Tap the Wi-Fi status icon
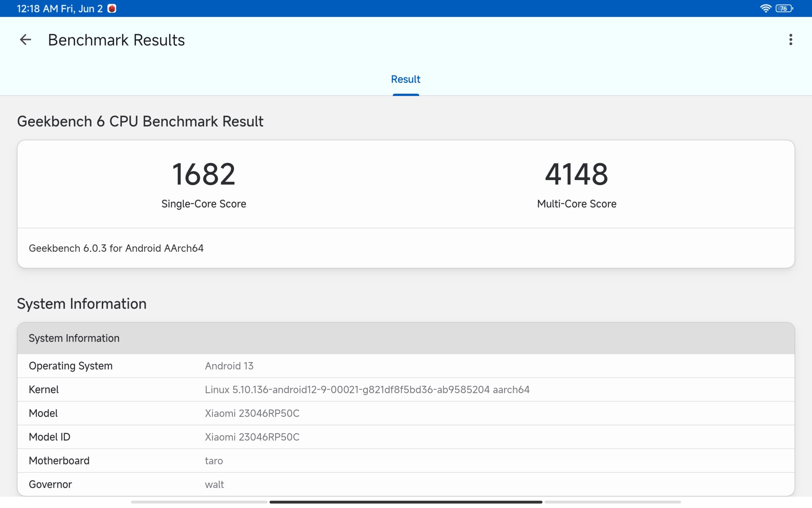The image size is (812, 508). 765,8
